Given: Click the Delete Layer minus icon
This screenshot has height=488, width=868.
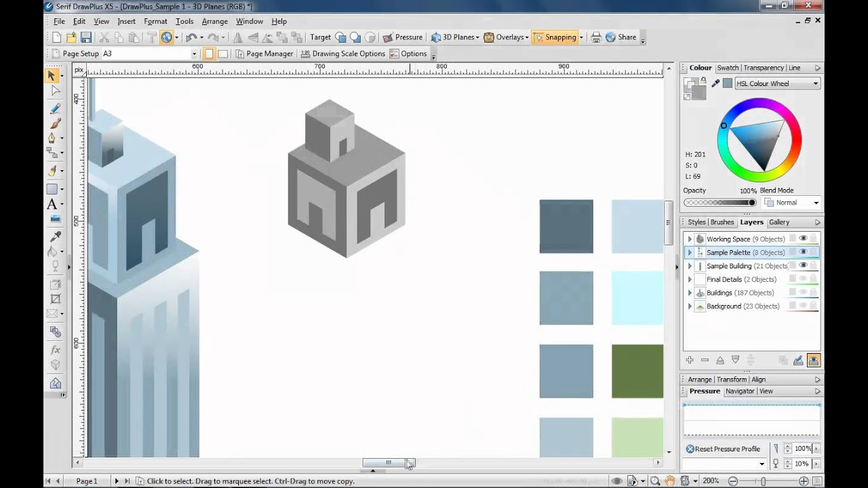Looking at the screenshot, I should (705, 360).
